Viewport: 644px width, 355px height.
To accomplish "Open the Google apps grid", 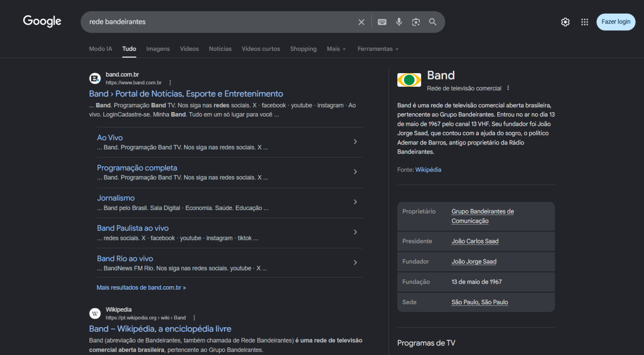I will [x=585, y=22].
